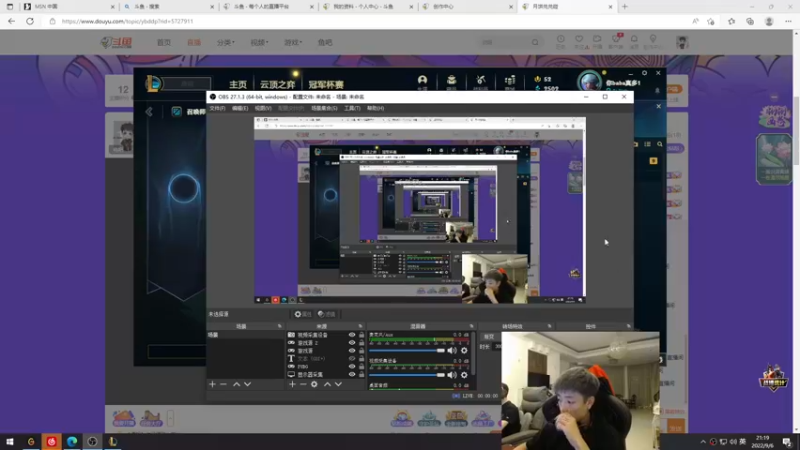Toggle visibility of Video Capture Device source

[x=352, y=335]
